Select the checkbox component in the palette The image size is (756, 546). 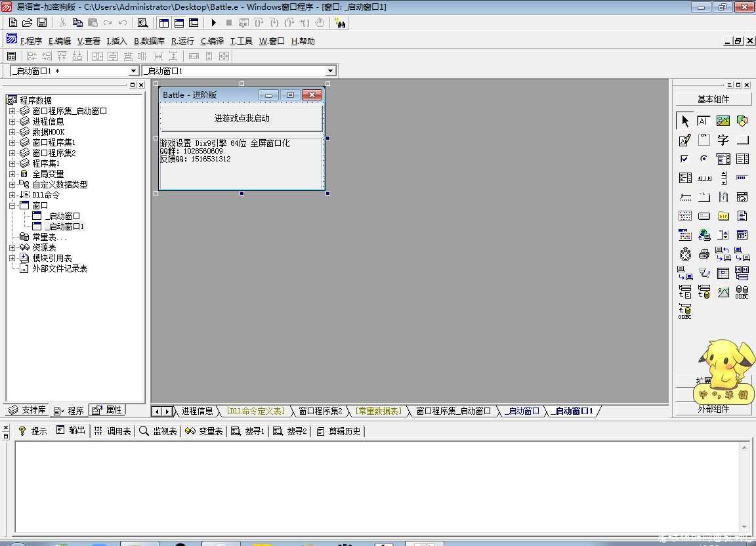coord(685,159)
